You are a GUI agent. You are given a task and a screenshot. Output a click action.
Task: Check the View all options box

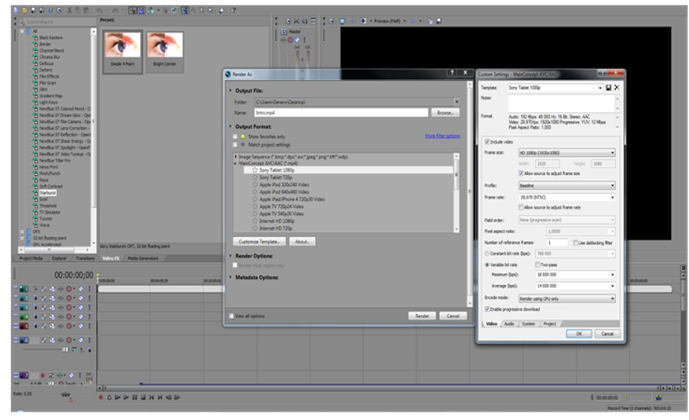(232, 315)
